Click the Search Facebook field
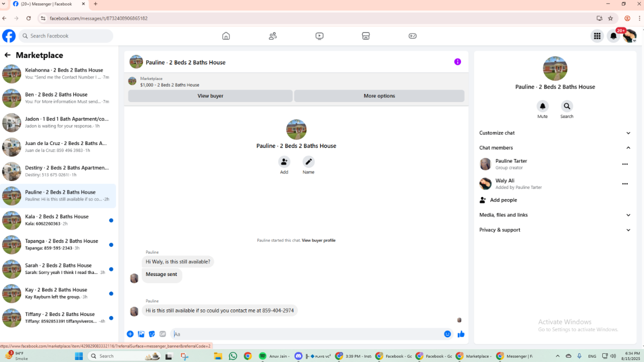The image size is (644, 362). pos(66,36)
